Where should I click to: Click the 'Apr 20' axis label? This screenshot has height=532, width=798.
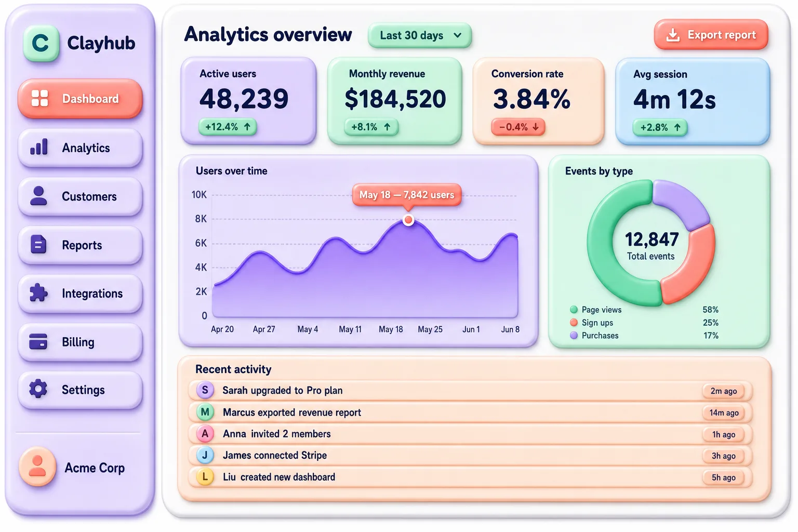click(x=222, y=329)
